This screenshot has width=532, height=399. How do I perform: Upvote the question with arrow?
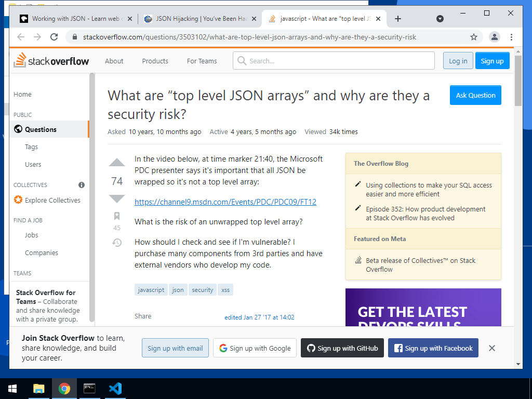pyautogui.click(x=117, y=163)
